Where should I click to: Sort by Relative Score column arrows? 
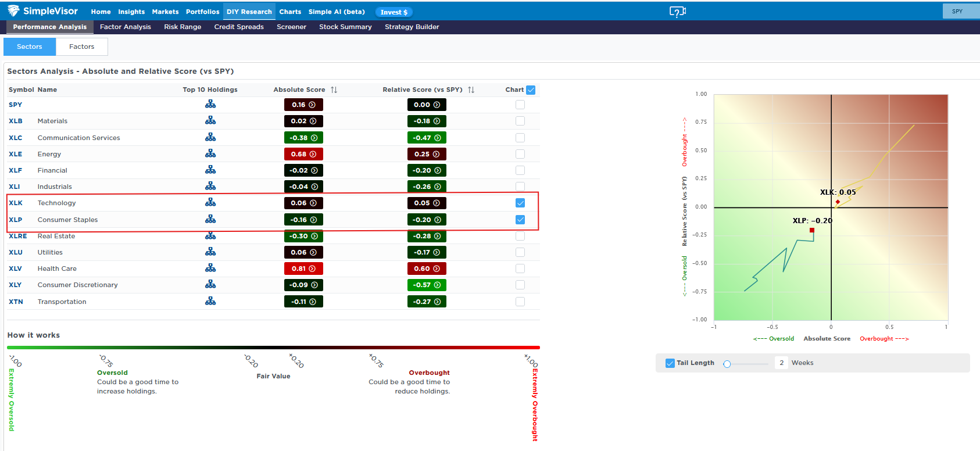tap(471, 90)
